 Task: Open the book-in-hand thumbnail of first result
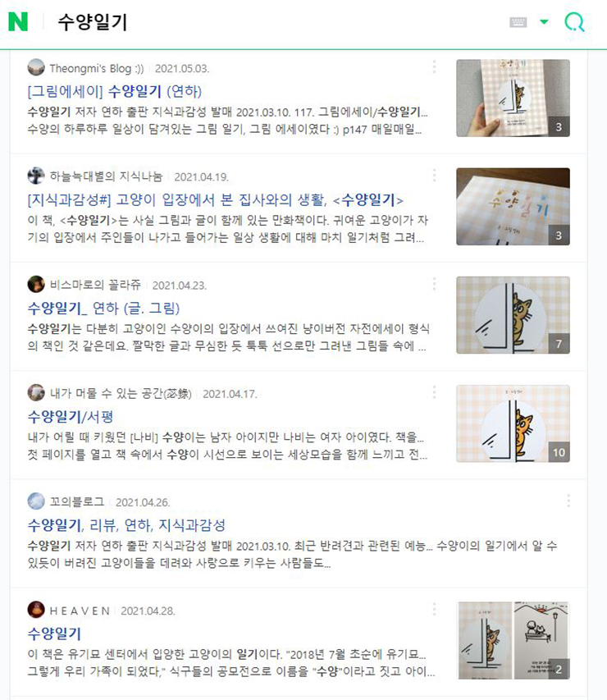(513, 98)
